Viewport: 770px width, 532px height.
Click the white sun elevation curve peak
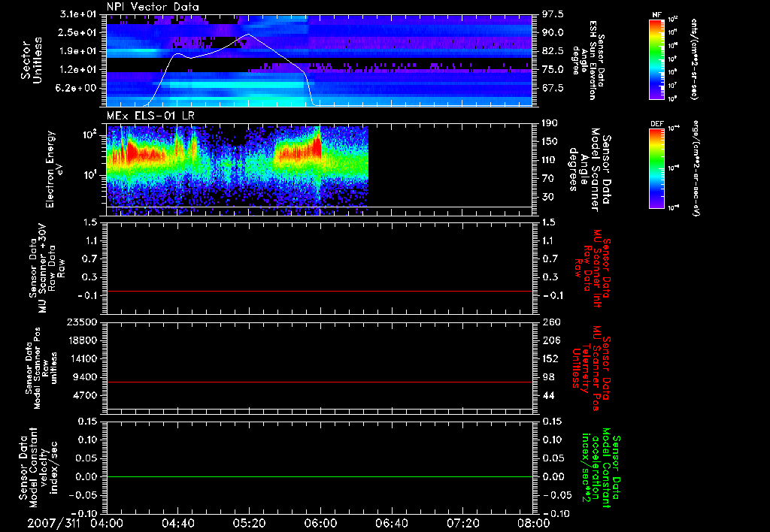click(249, 35)
